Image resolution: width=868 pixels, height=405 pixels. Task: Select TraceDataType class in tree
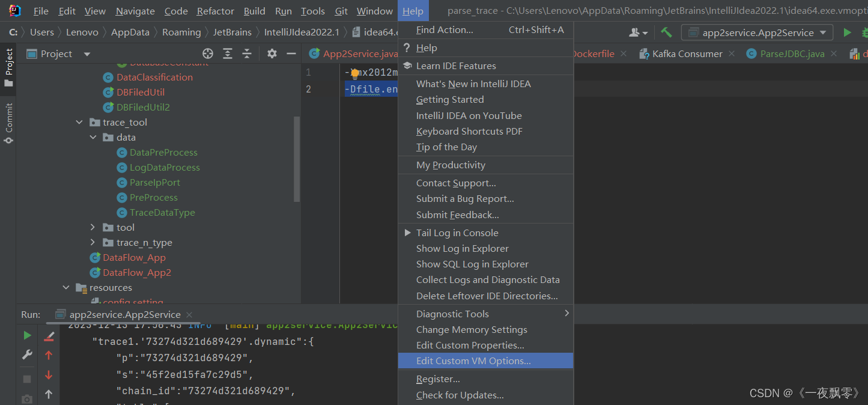162,212
